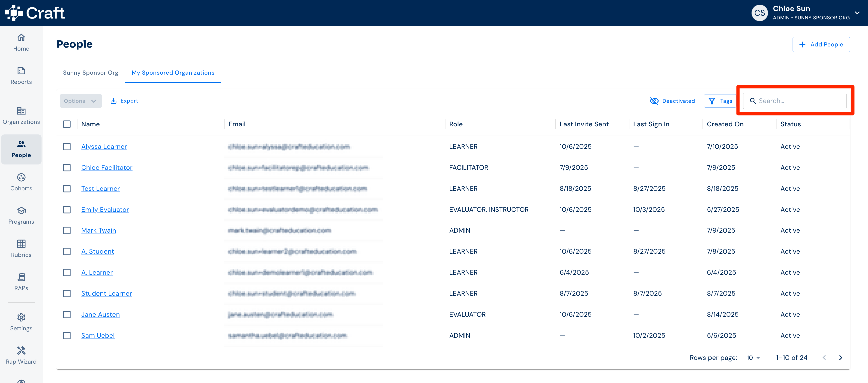The image size is (868, 383).
Task: Sort by the Role column header
Action: pyautogui.click(x=455, y=124)
